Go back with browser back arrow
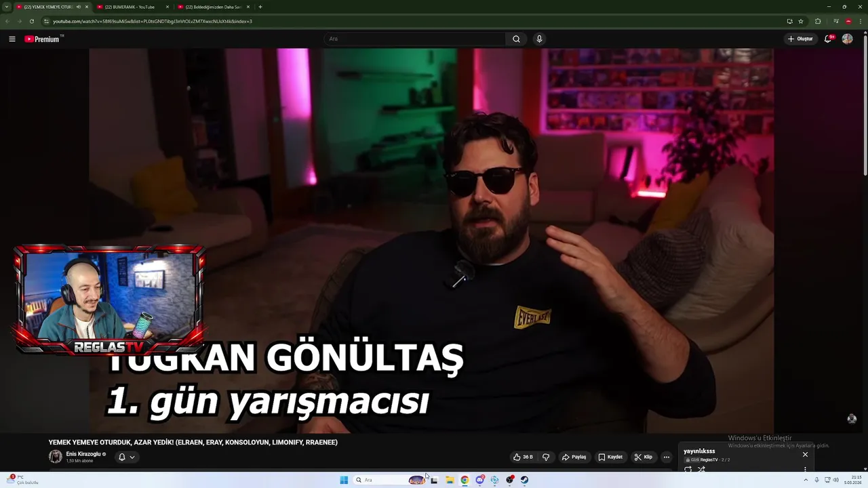The image size is (868, 488). tap(7, 21)
